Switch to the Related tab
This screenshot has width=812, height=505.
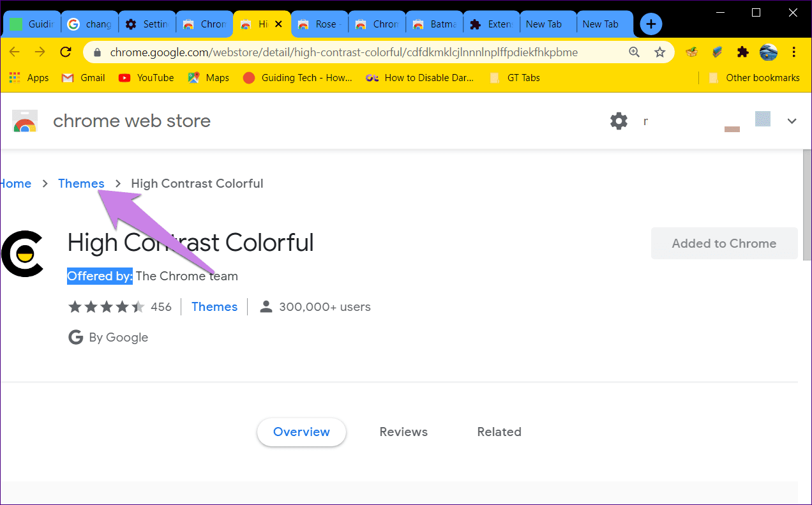(x=499, y=432)
